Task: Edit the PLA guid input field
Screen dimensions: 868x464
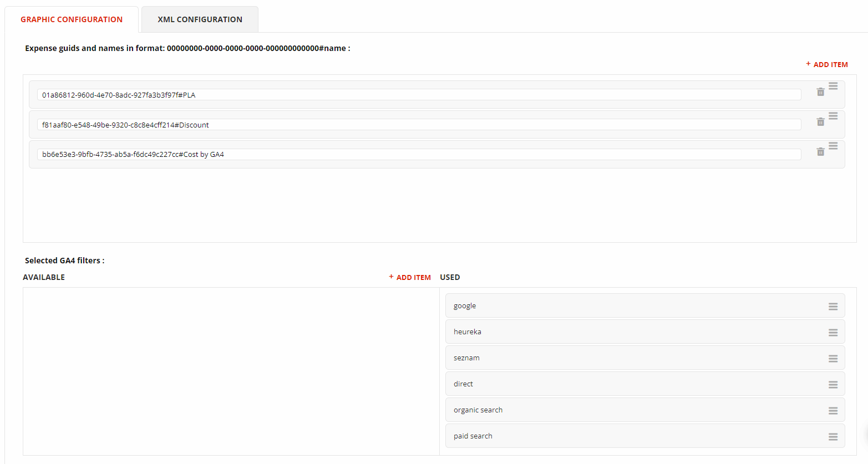Action: [x=419, y=95]
